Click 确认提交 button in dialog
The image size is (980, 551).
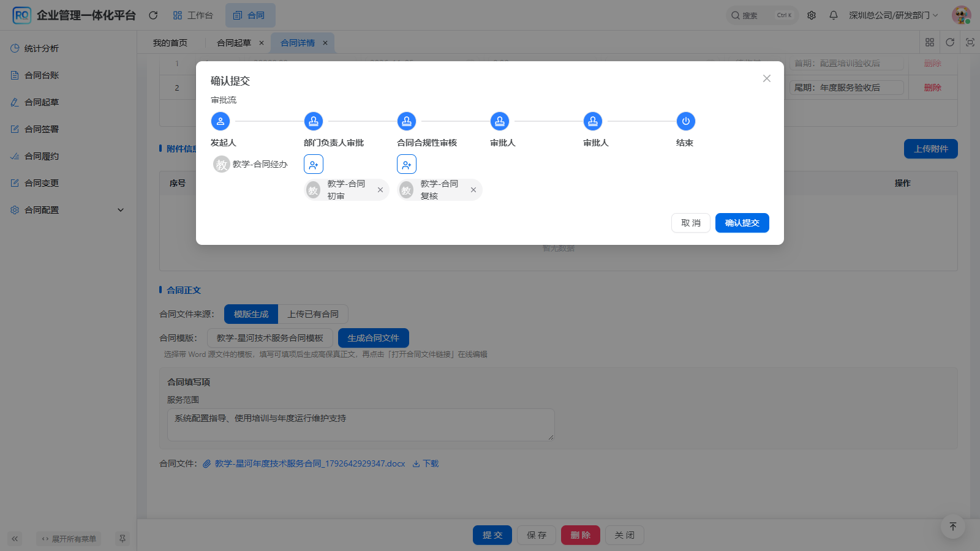tap(742, 223)
